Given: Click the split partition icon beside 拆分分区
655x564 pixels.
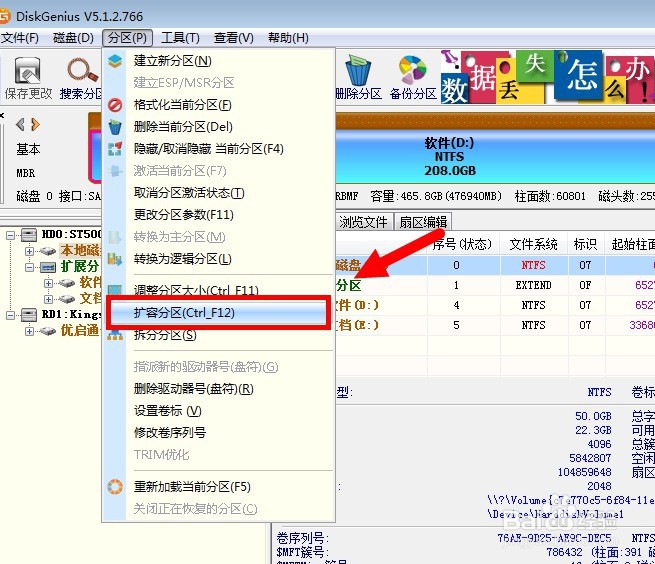Looking at the screenshot, I should 115,335.
